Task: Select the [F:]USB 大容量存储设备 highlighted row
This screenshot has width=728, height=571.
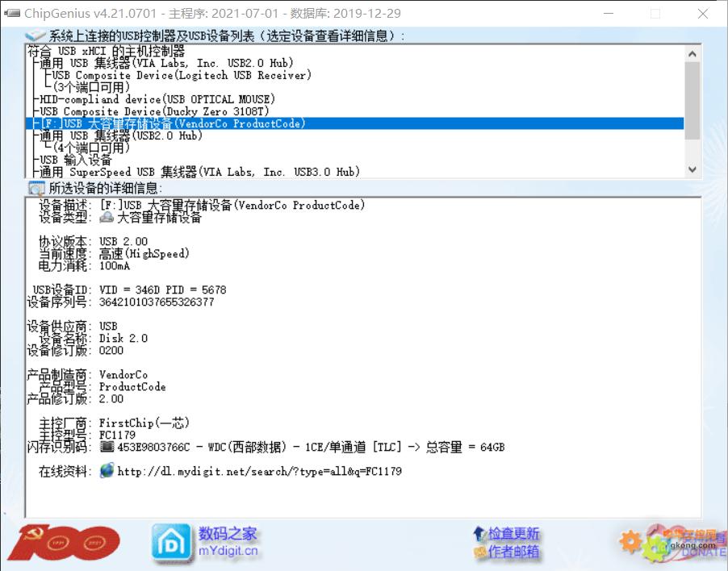Action: [354, 123]
